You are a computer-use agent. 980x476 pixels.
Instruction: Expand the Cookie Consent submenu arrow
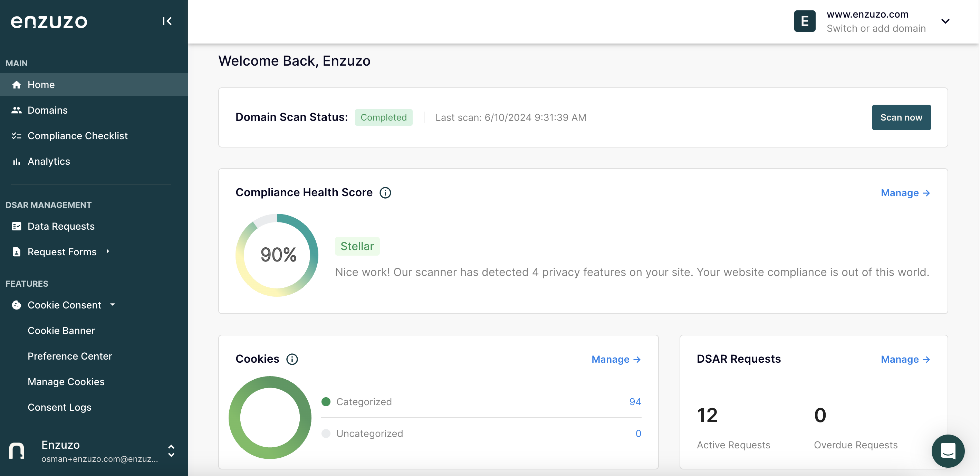coord(112,305)
